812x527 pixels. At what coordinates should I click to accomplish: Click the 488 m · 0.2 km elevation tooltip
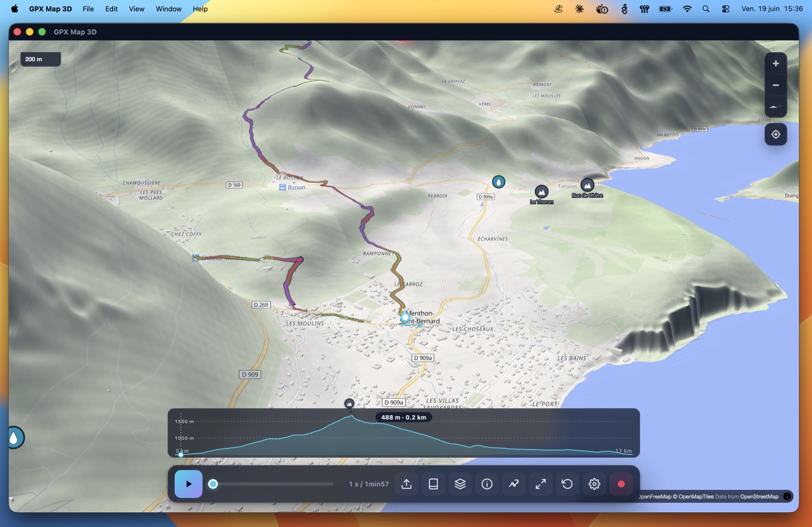pos(403,417)
